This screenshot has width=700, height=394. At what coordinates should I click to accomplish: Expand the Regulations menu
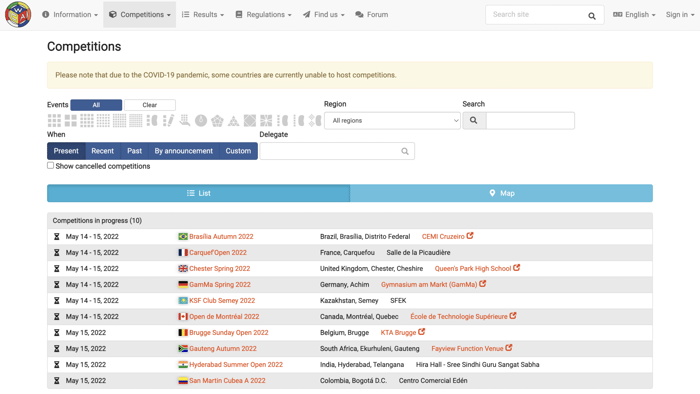263,15
